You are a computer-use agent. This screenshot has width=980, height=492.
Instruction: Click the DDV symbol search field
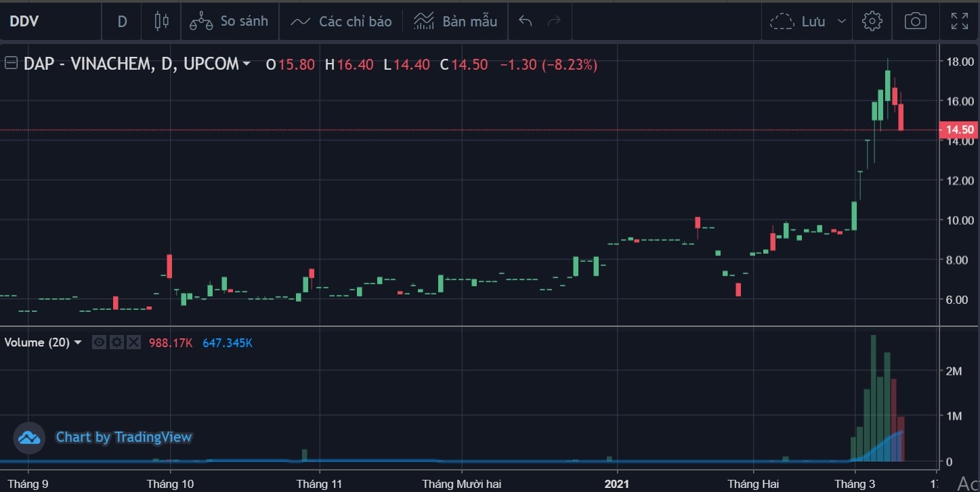(50, 21)
